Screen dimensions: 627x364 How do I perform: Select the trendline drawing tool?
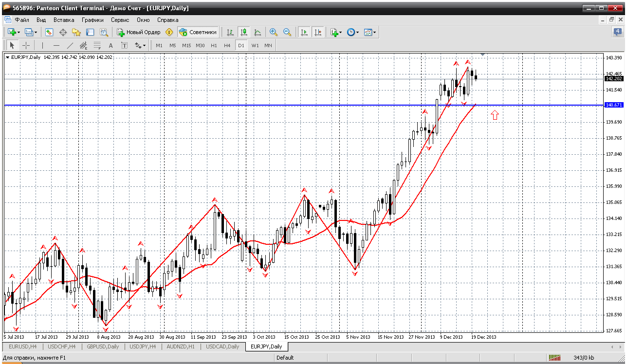(x=70, y=45)
